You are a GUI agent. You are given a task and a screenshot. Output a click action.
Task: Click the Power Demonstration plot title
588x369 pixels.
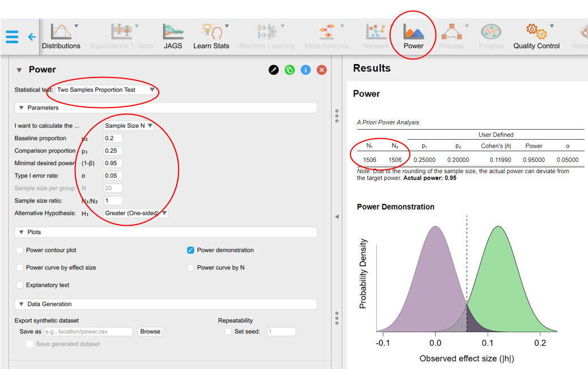[x=395, y=207]
